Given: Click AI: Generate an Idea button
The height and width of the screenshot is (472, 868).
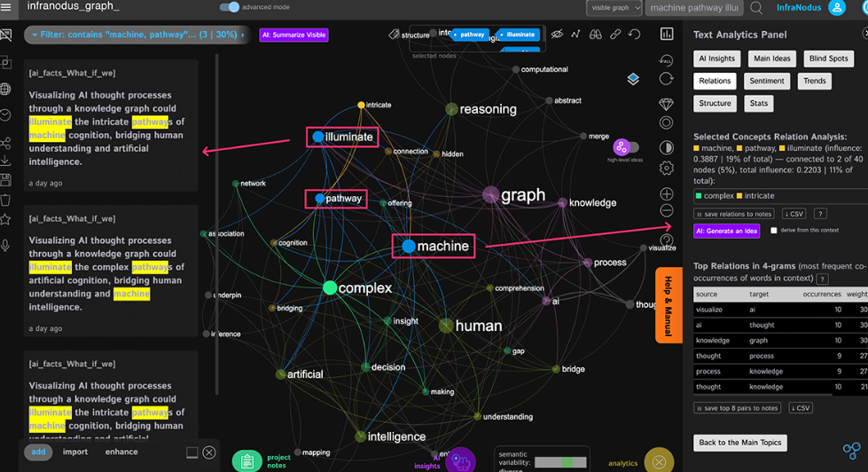Looking at the screenshot, I should tap(726, 231).
